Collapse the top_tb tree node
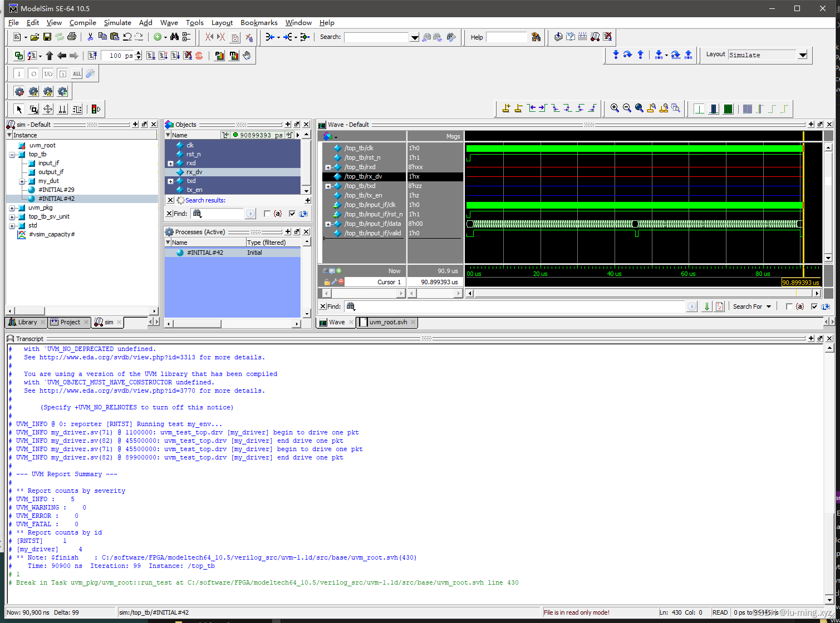This screenshot has height=623, width=840. click(x=12, y=155)
